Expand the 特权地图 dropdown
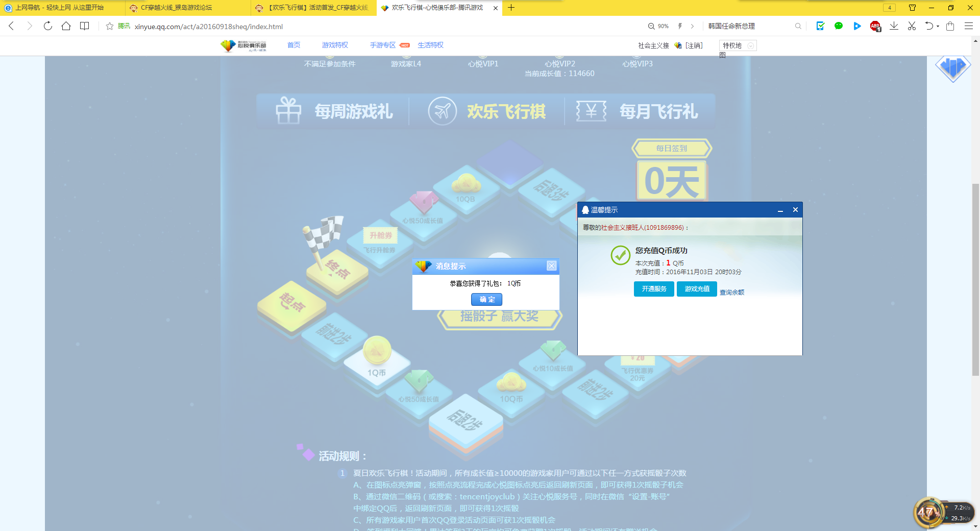The height and width of the screenshot is (531, 980). pos(738,45)
